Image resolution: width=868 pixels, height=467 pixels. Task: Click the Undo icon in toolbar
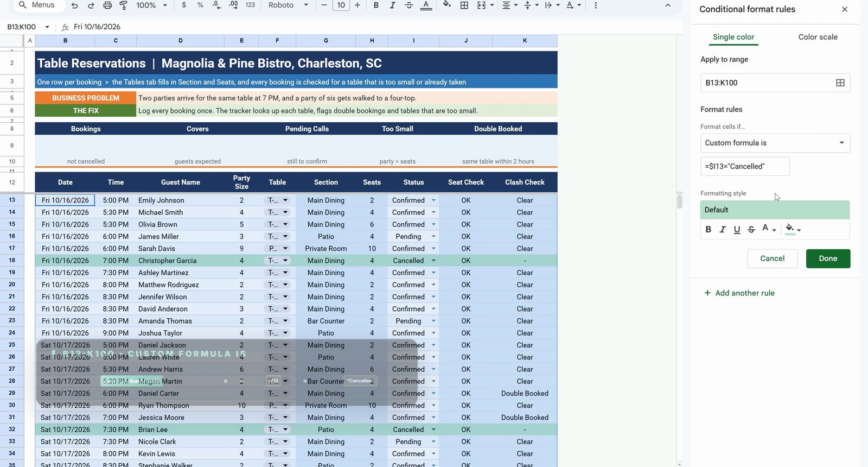[x=74, y=5]
